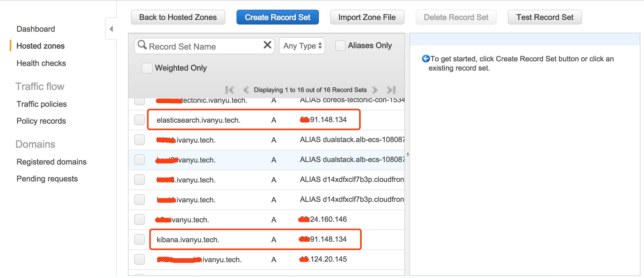644x278 pixels.
Task: Click Back to Hosted Zones button
Action: tap(178, 17)
